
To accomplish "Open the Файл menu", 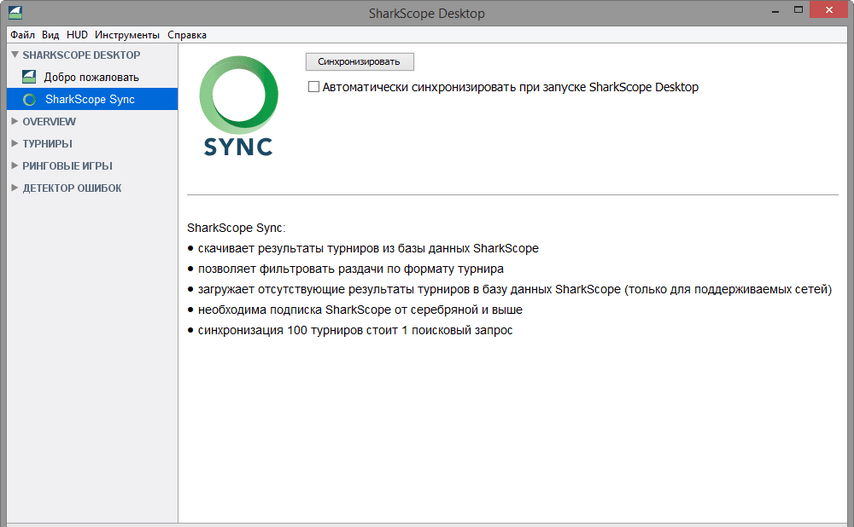I will pyautogui.click(x=22, y=35).
